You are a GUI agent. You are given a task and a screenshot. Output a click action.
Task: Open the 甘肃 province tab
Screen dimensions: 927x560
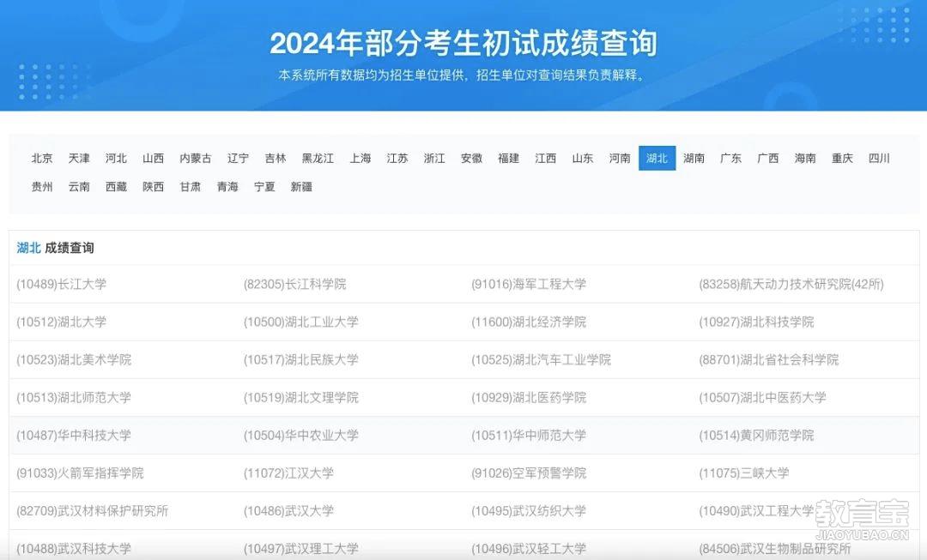pos(191,187)
